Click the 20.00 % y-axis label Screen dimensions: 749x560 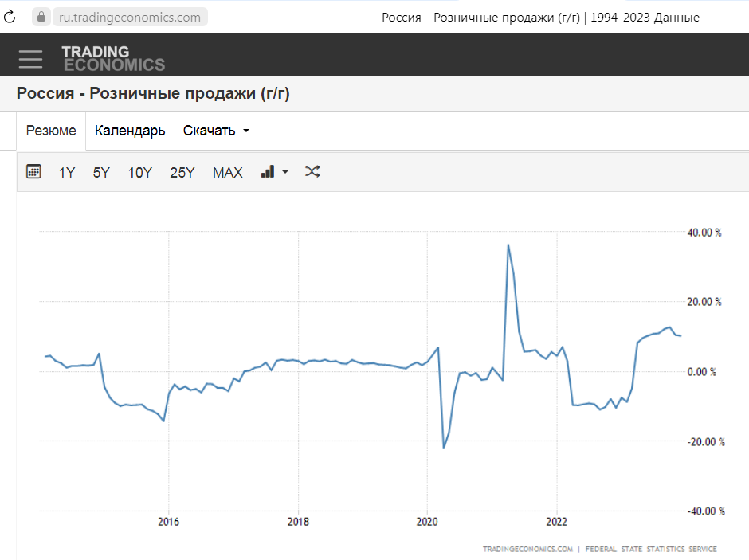(704, 302)
